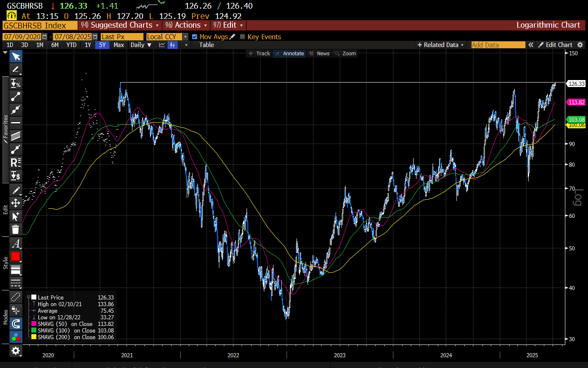Open the Daily periodicity dropdown
Viewport: 588px width, 368px height.
pyautogui.click(x=141, y=45)
